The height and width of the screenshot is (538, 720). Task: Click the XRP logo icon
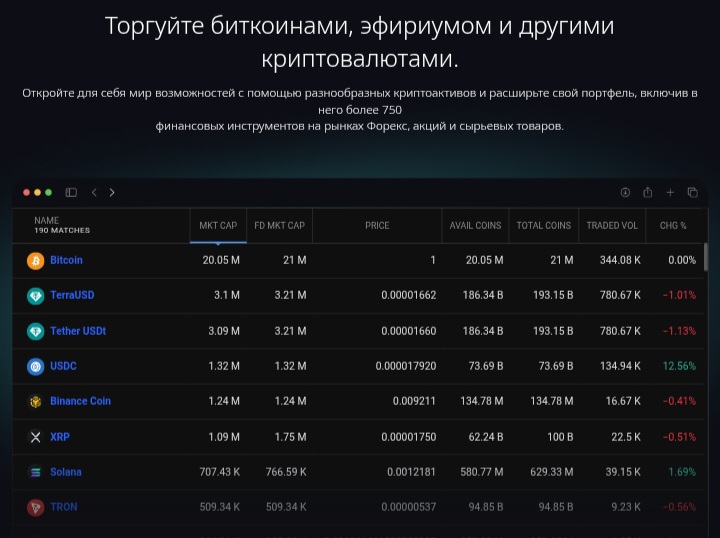click(35, 437)
